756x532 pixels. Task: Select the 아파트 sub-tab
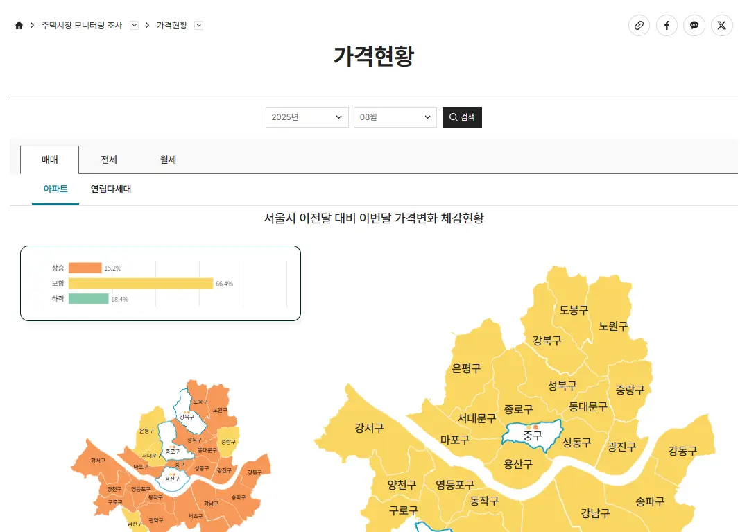(x=55, y=188)
